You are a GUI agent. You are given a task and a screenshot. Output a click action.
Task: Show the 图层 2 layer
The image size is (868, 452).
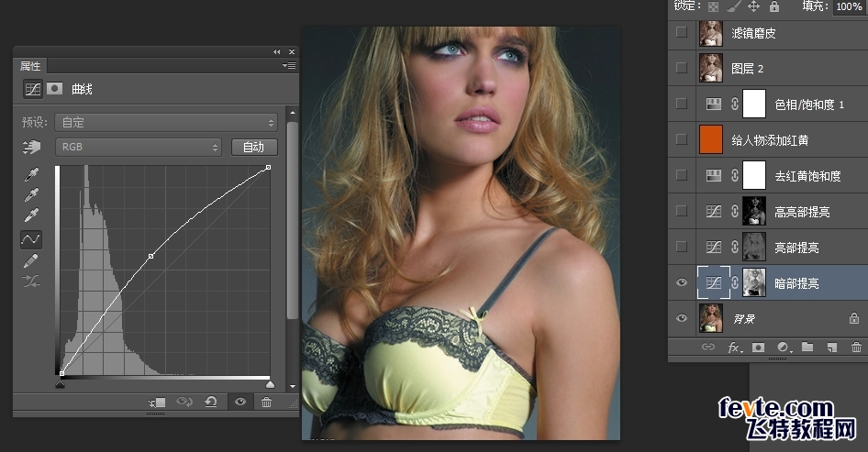click(682, 68)
